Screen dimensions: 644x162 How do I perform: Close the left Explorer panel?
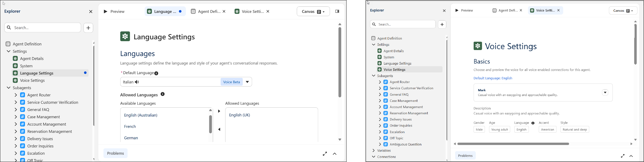[x=91, y=12]
